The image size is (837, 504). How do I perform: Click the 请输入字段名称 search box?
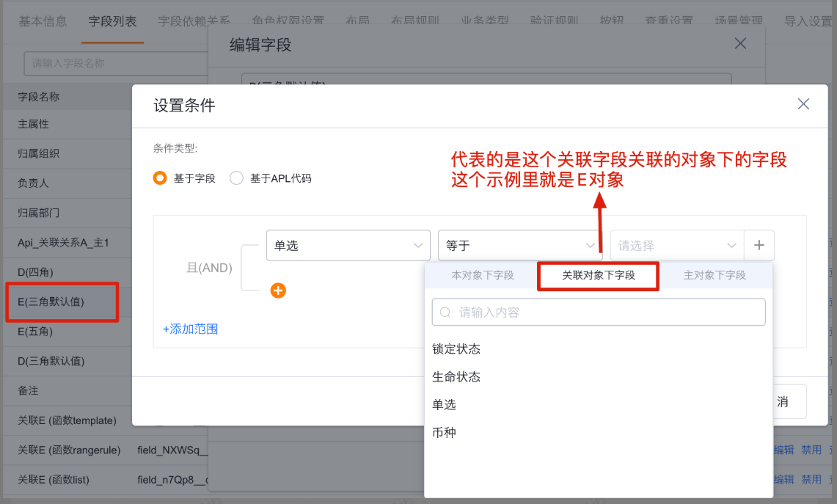click(115, 64)
